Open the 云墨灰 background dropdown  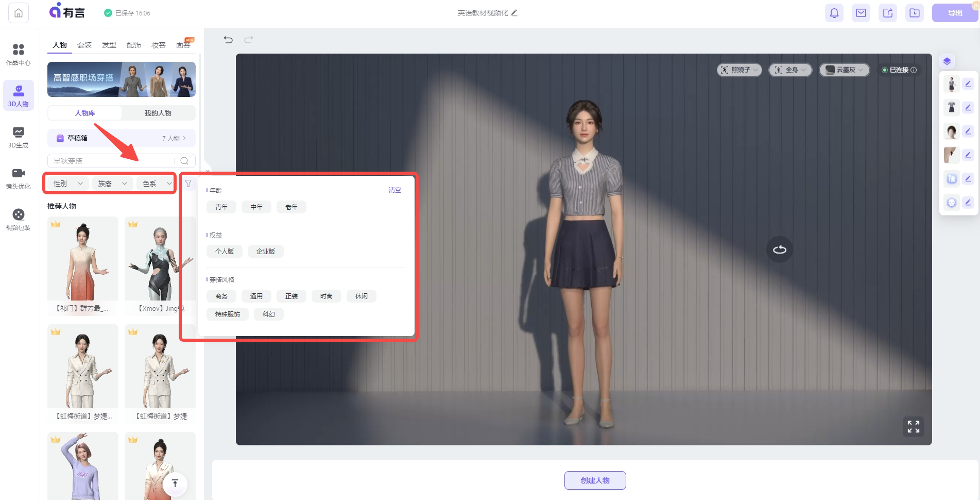[845, 70]
